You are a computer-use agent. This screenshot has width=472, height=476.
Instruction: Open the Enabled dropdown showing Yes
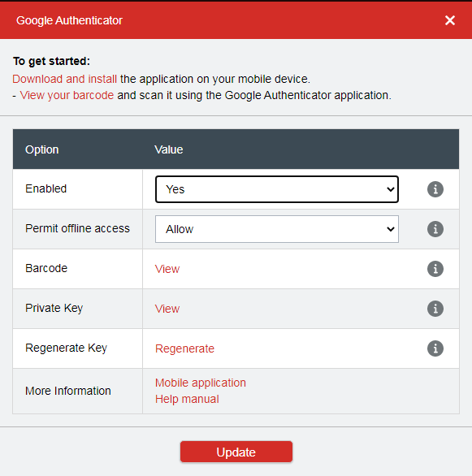point(277,189)
